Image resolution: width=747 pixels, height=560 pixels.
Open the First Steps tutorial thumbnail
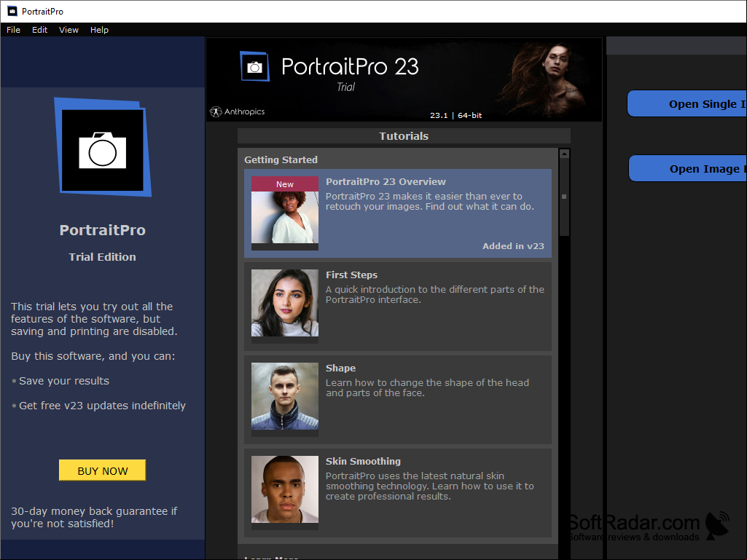pos(285,306)
